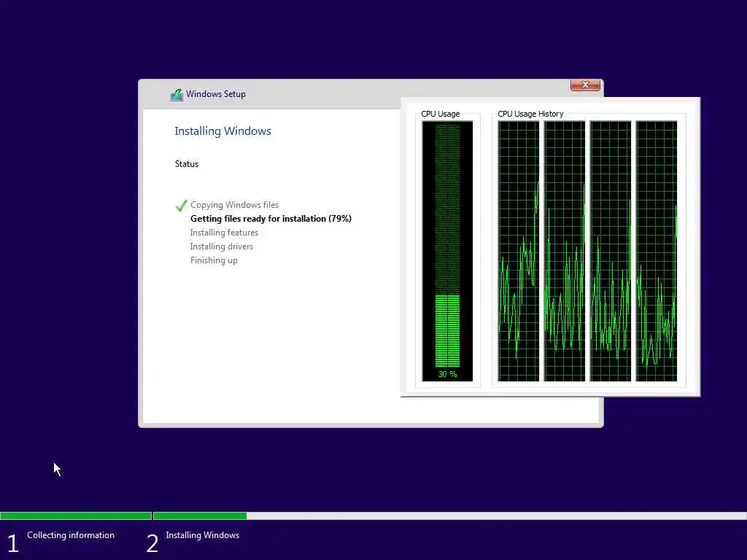Click the second CPU usage history graph

(x=565, y=251)
